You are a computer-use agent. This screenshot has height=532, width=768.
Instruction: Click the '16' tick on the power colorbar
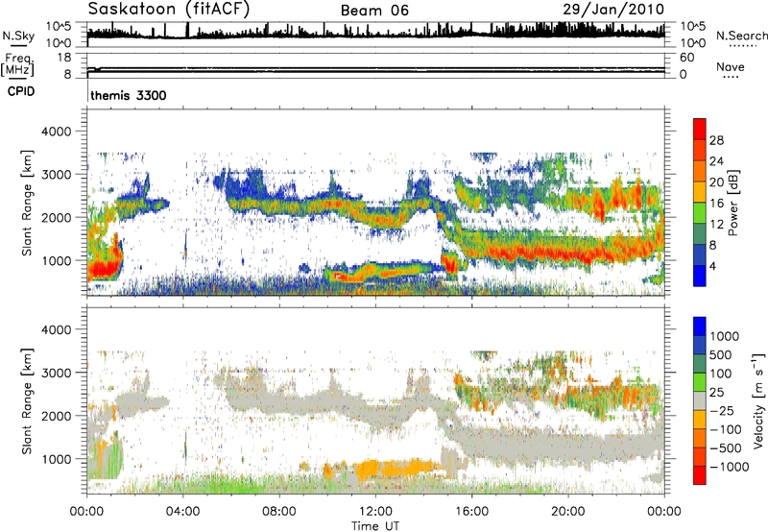(x=716, y=204)
